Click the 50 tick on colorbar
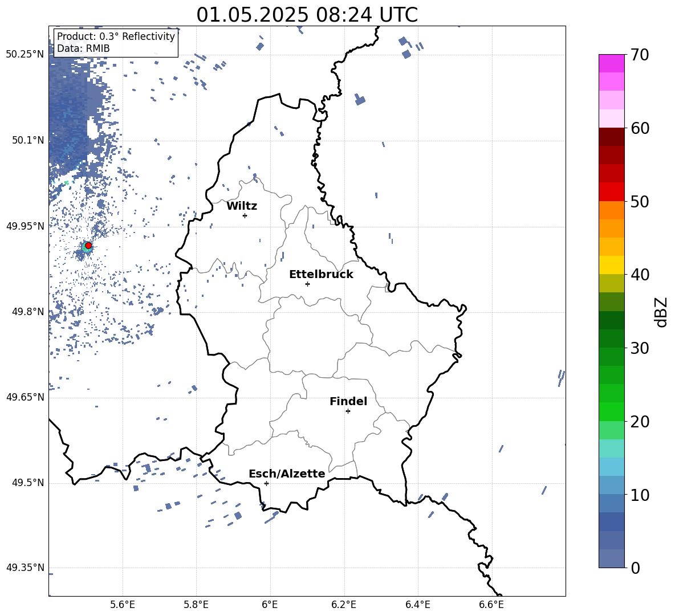Viewport: 675px width, 616px height. (x=640, y=202)
